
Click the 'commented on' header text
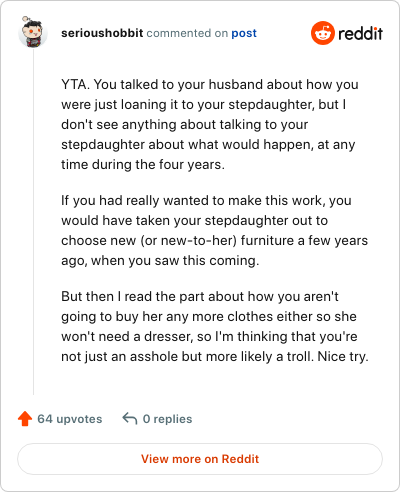pyautogui.click(x=187, y=33)
